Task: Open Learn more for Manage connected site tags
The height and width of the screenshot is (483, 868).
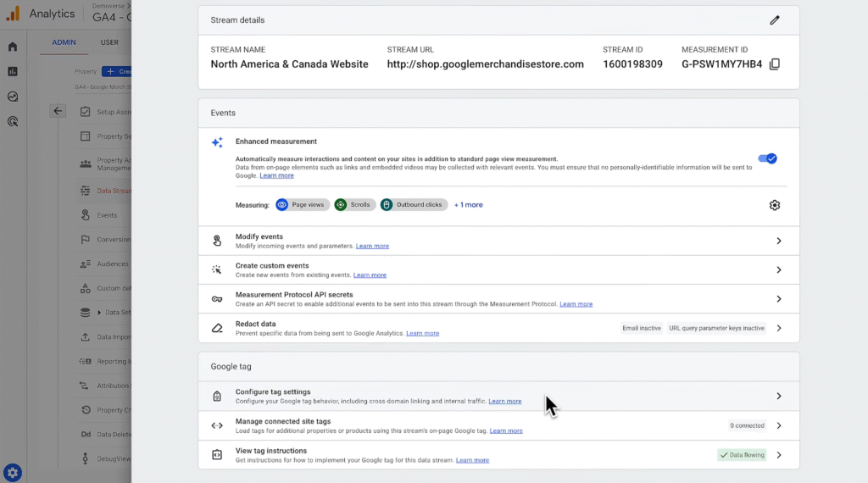Action: pos(506,431)
